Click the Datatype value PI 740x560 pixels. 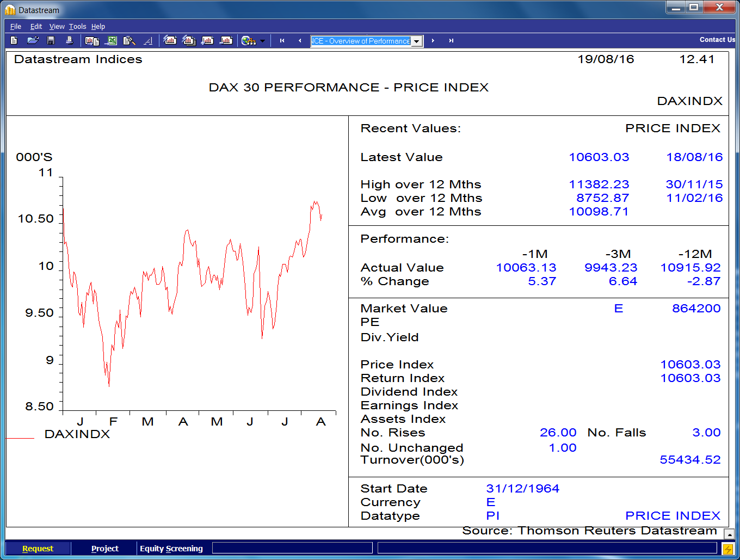pos(493,516)
